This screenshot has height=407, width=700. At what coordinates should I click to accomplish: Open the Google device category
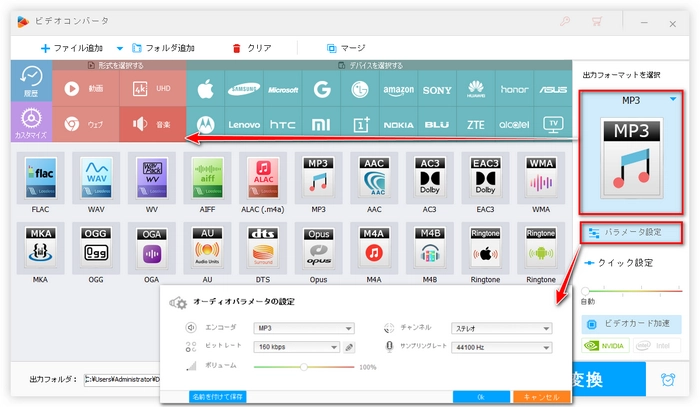pos(321,89)
